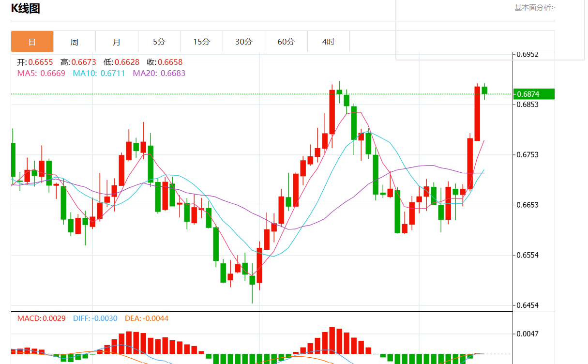Click the 收:0.6658 close price value
Image resolution: width=588 pixels, height=364 pixels.
[165, 62]
